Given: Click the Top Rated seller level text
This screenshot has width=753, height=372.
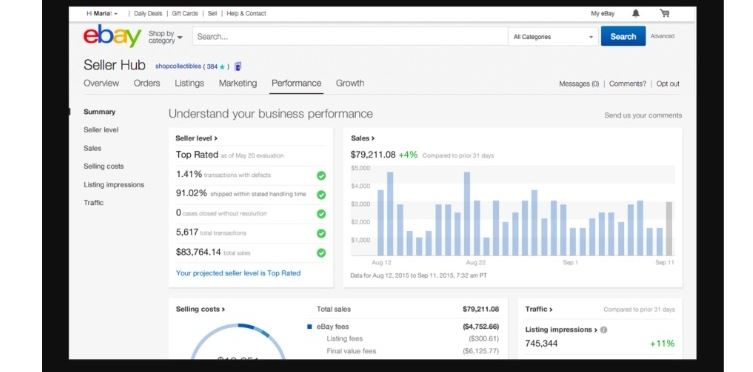Looking at the screenshot, I should [197, 155].
